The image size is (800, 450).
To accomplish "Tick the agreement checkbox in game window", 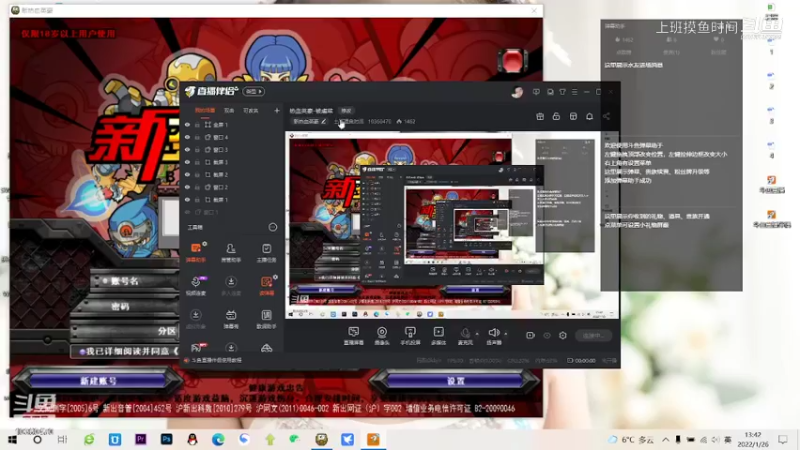I will coord(82,352).
